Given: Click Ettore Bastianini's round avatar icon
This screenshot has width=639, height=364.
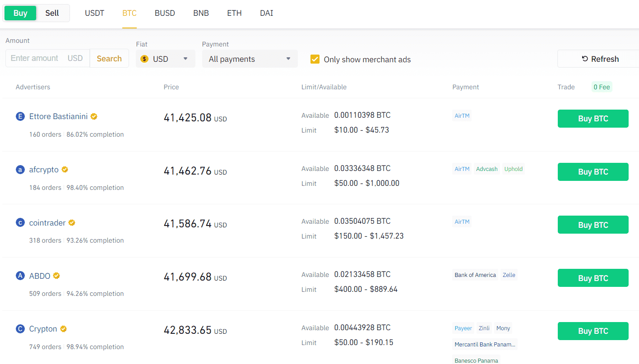Looking at the screenshot, I should click(x=20, y=116).
